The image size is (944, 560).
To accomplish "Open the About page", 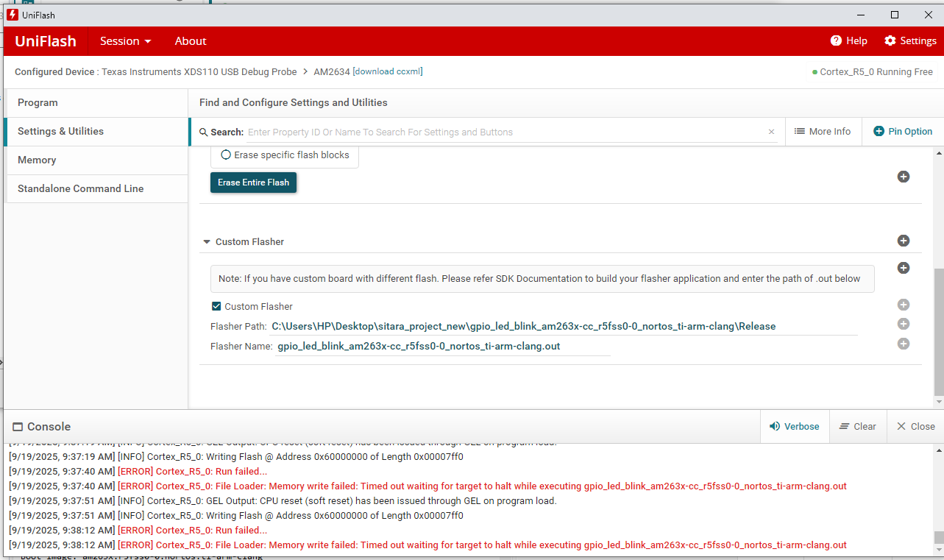I will pos(191,41).
